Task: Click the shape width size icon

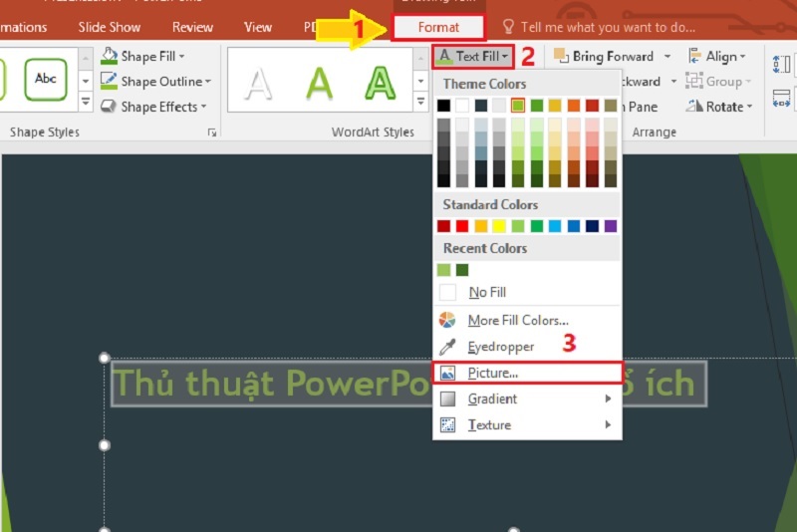Action: tap(781, 98)
